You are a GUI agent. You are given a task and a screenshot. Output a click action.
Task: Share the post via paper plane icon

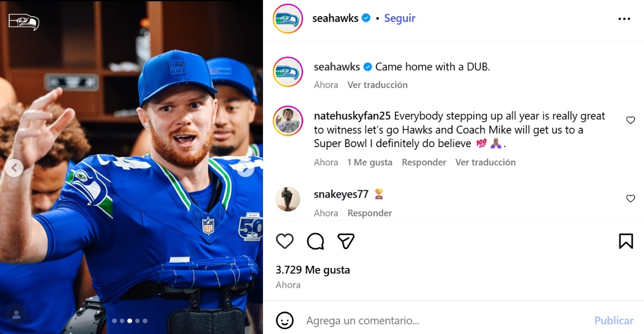[x=346, y=242]
